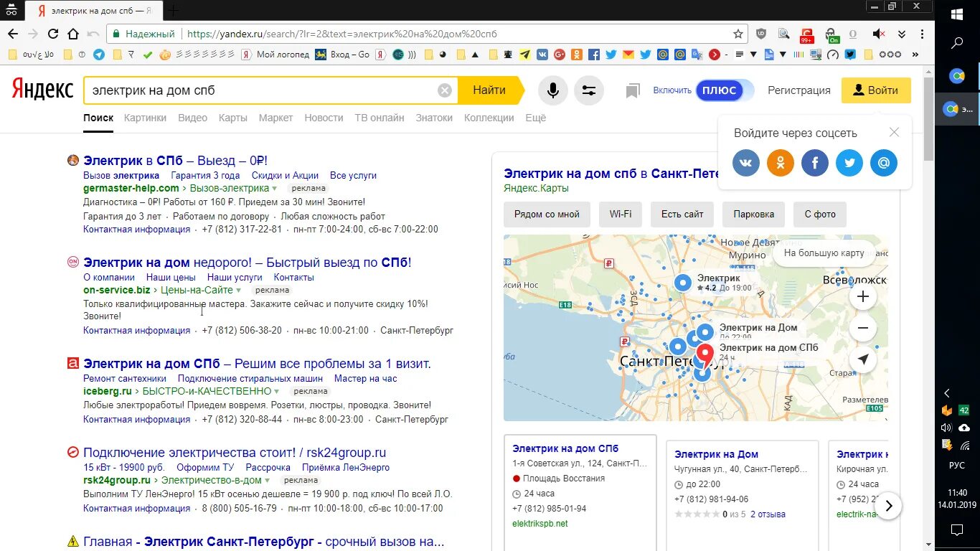Open the Facebook bookmark in bookmarks bar
The height and width of the screenshot is (551, 980).
594,54
